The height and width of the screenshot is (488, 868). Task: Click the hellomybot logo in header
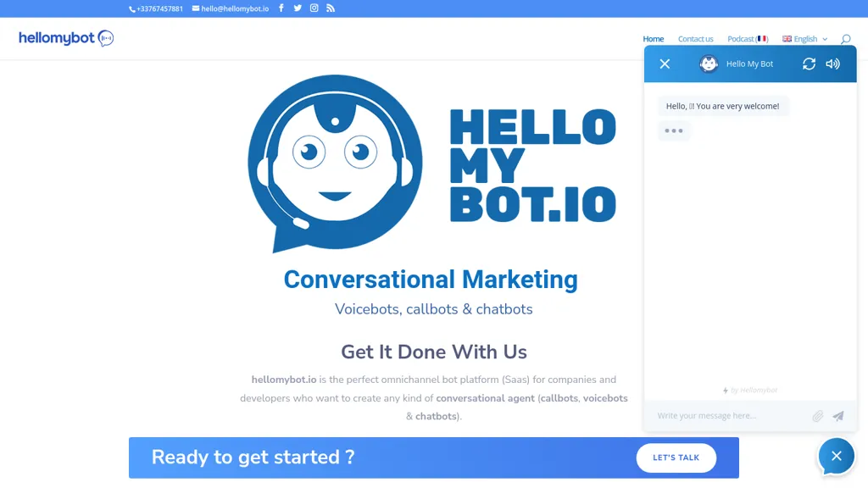point(66,38)
